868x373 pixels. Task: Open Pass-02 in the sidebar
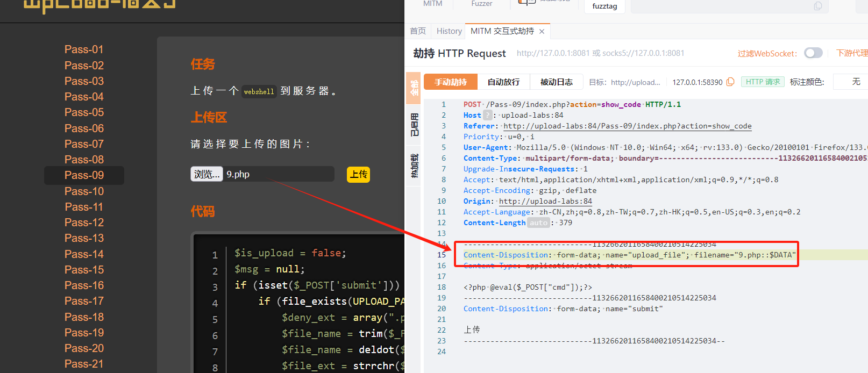coord(84,66)
